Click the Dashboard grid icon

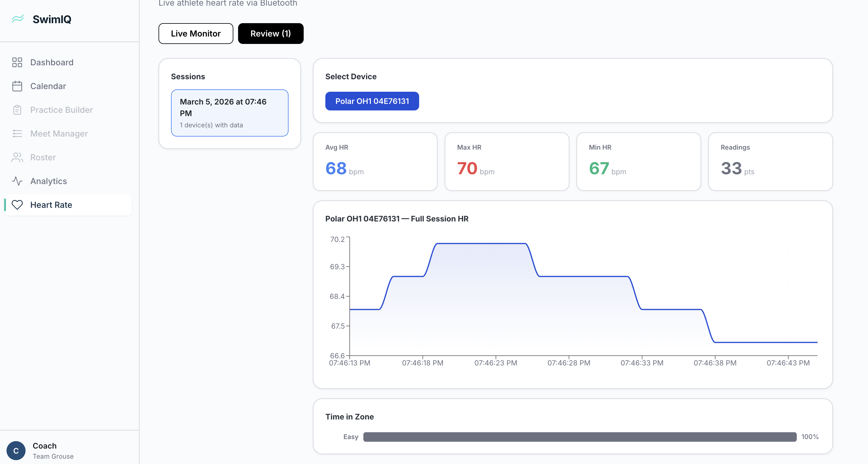(17, 62)
